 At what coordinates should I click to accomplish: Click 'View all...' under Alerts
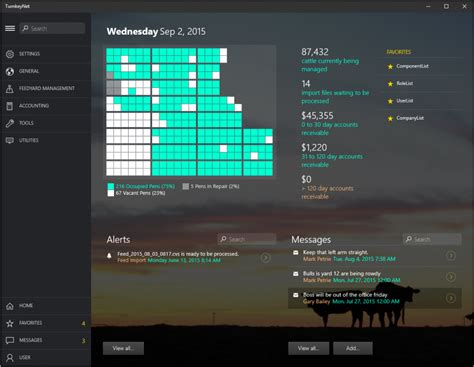tap(123, 348)
